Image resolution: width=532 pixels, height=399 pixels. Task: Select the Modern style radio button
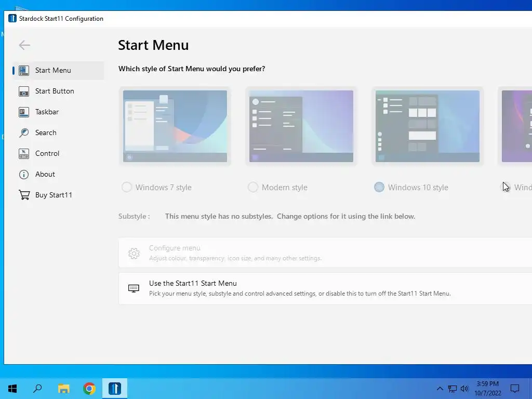(253, 187)
